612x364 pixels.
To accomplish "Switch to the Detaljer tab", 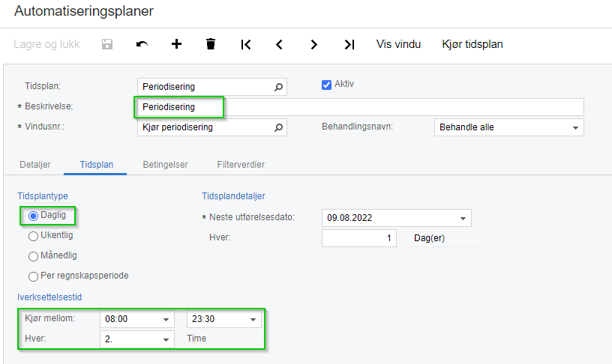I will pyautogui.click(x=35, y=165).
